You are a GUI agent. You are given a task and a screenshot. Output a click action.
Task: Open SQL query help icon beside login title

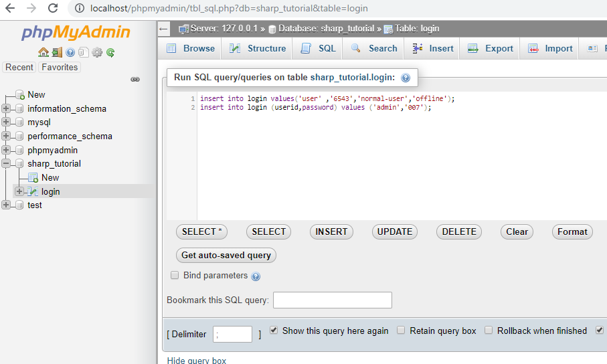tap(406, 78)
